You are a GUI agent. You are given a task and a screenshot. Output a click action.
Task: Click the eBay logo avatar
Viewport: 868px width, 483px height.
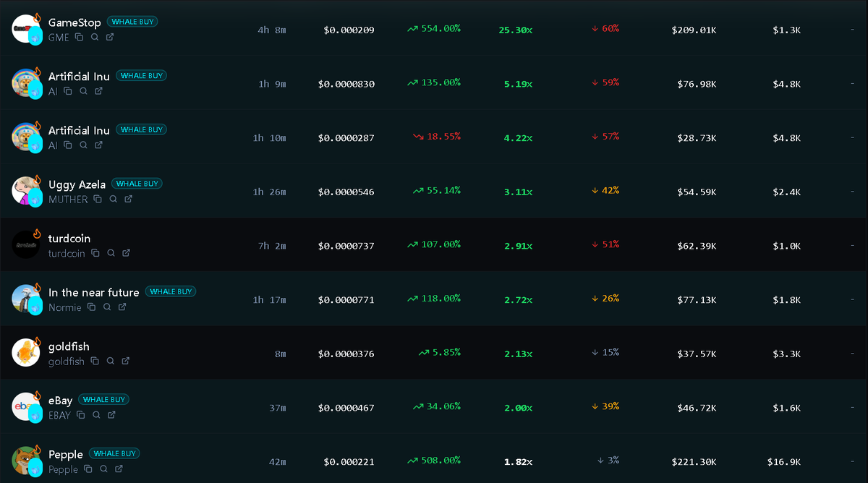click(x=26, y=406)
